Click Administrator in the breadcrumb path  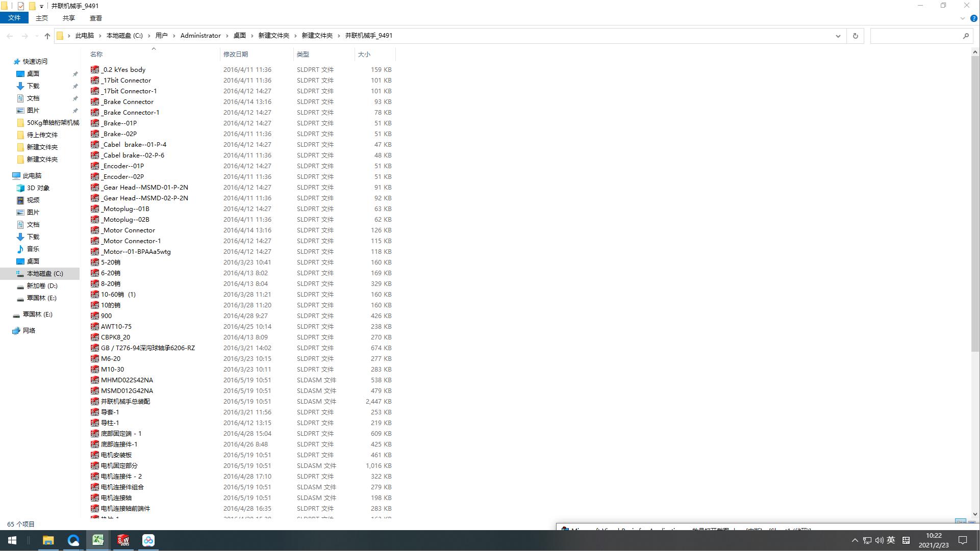(200, 36)
